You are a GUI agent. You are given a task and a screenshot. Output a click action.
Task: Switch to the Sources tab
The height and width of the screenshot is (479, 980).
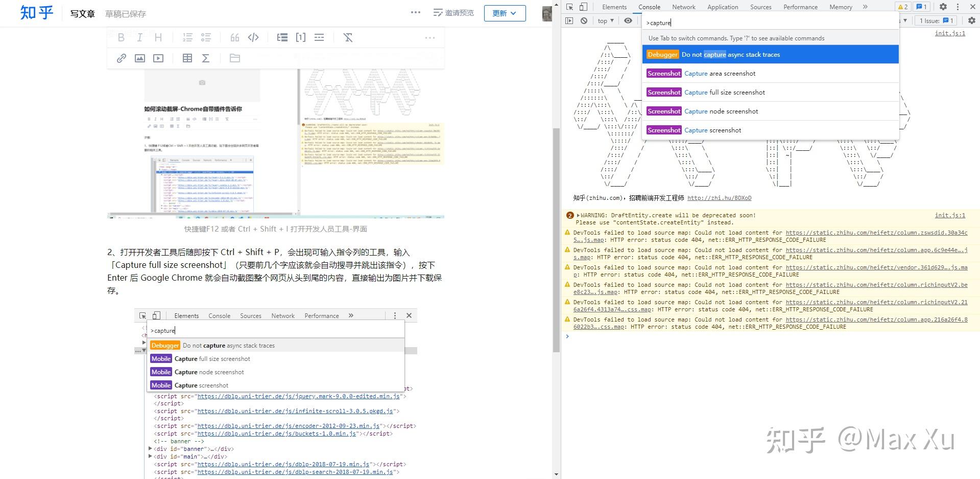click(760, 7)
